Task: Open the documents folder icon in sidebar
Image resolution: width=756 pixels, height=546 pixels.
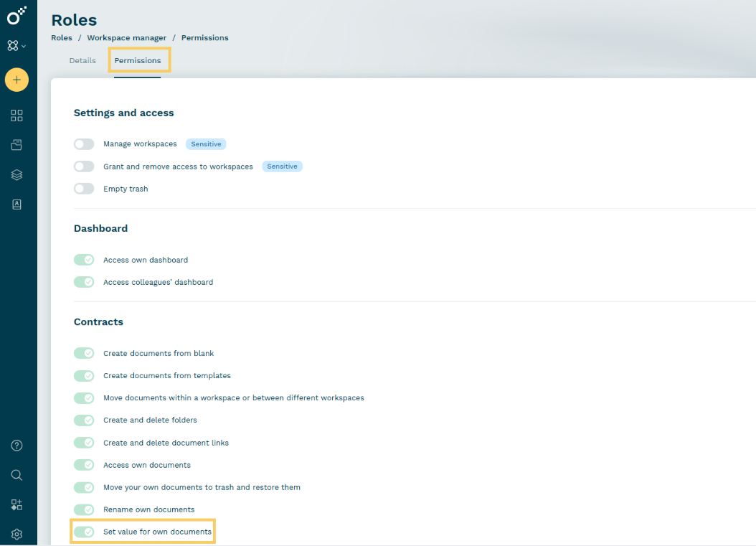Action: 17,145
